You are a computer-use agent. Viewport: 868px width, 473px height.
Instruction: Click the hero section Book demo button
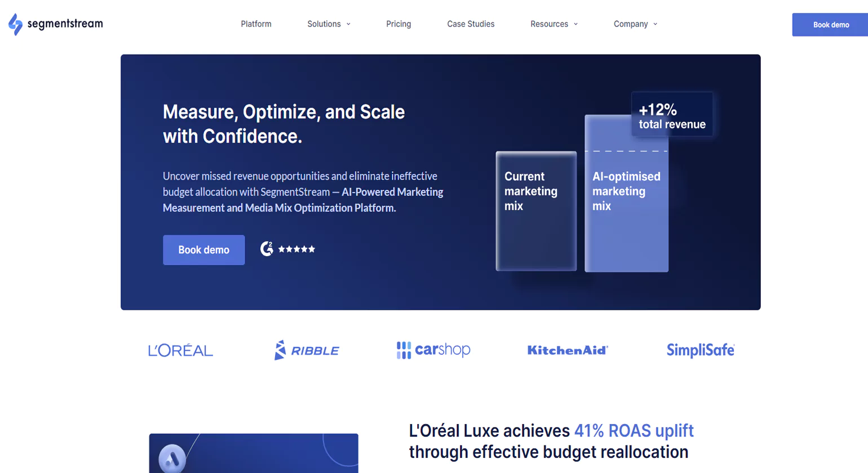coord(203,250)
